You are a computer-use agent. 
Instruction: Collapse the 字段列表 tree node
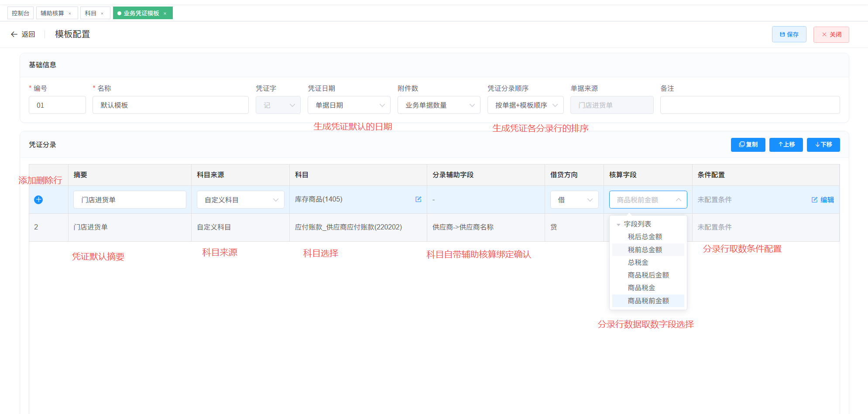pos(618,224)
